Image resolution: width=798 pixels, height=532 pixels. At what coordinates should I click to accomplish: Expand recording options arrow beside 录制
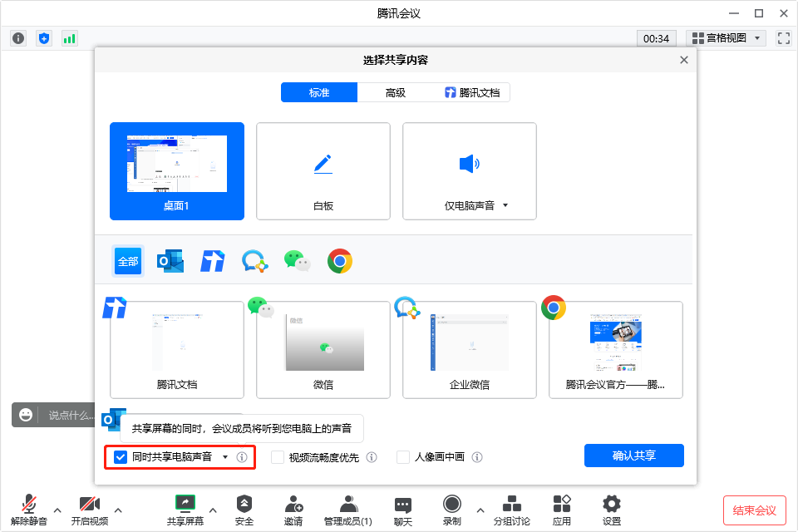coord(480,510)
